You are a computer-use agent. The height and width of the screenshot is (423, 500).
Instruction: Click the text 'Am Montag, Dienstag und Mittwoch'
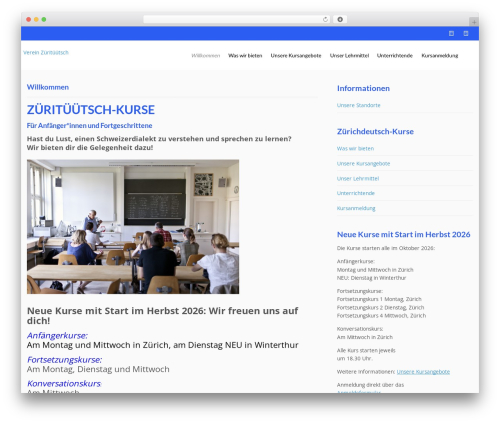[x=98, y=369]
